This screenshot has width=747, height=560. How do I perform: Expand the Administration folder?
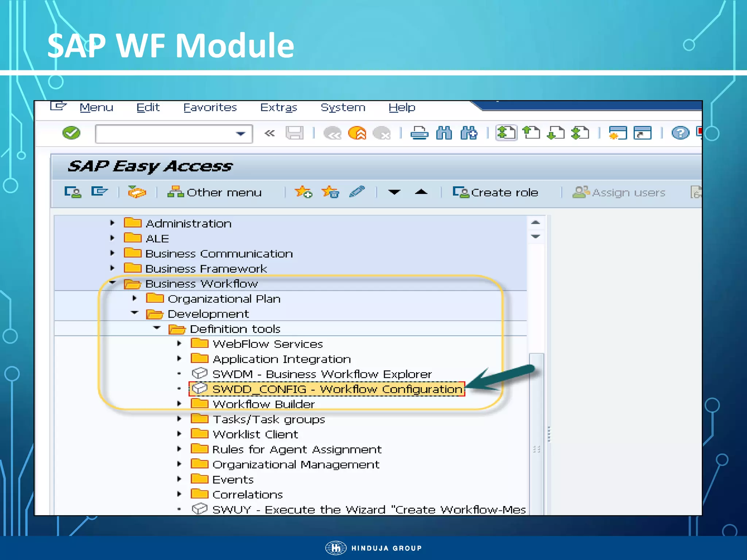coord(112,223)
